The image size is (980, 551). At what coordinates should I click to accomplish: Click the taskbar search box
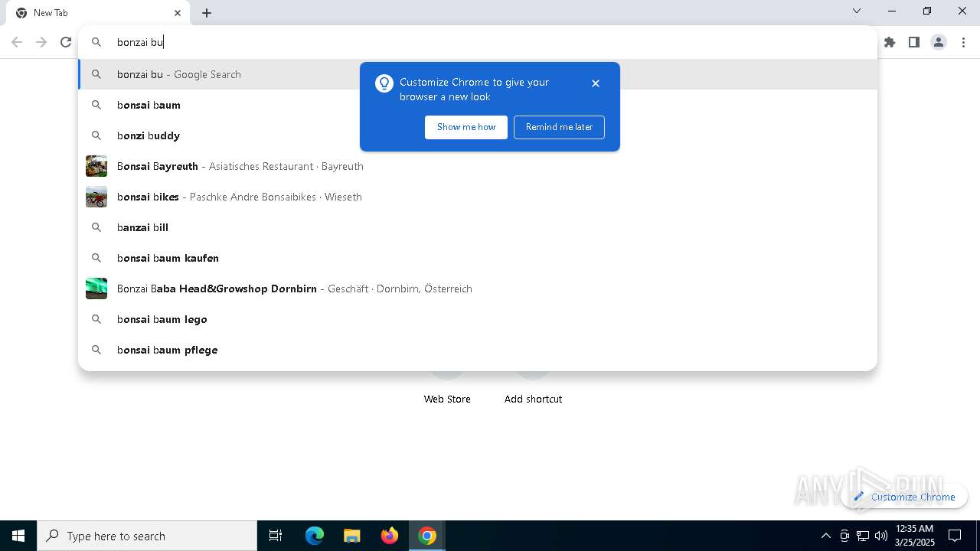147,536
